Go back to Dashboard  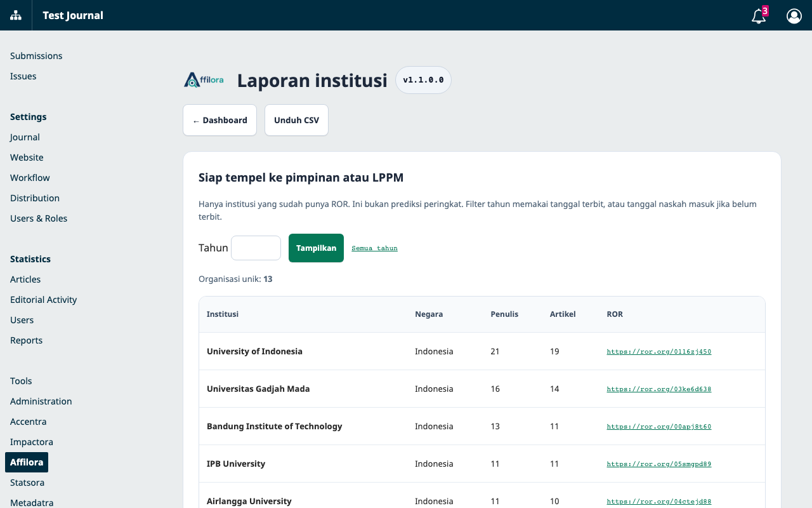(219, 120)
